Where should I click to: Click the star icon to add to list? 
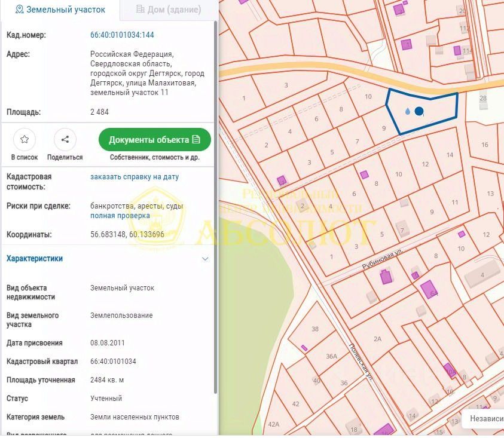(25, 139)
